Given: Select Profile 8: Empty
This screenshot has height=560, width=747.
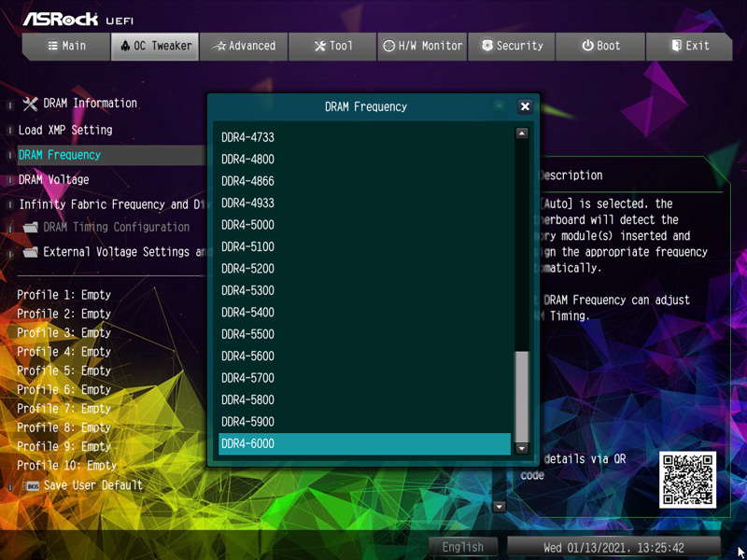Looking at the screenshot, I should 63,427.
